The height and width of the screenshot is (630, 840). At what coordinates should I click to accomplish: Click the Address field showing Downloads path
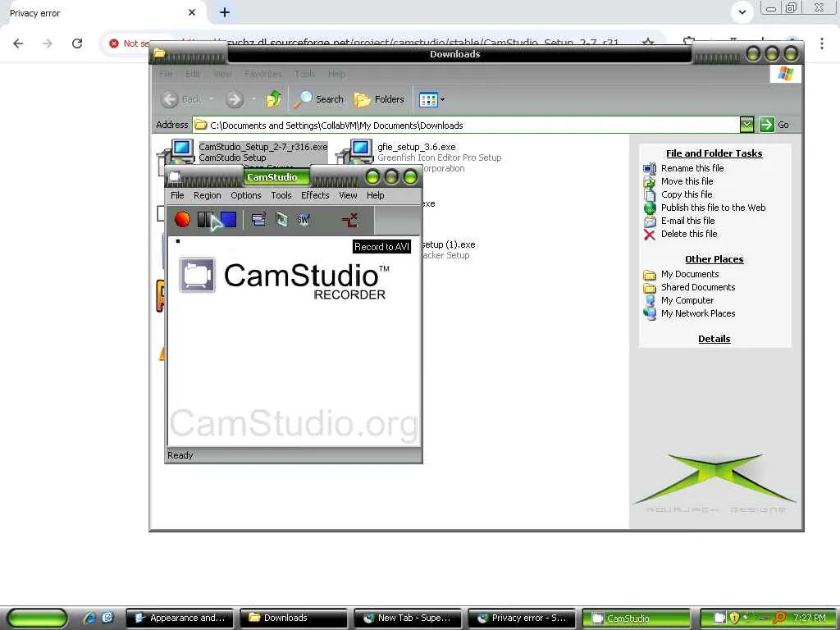tap(466, 125)
